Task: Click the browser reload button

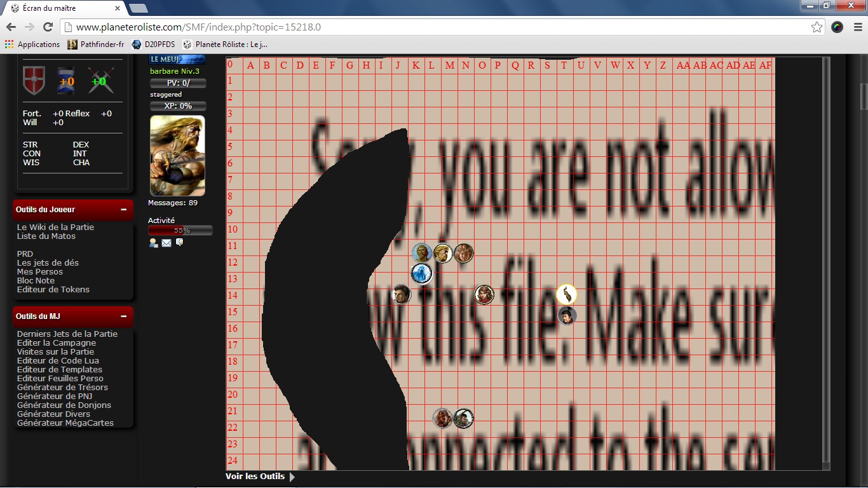Action: click(x=48, y=27)
